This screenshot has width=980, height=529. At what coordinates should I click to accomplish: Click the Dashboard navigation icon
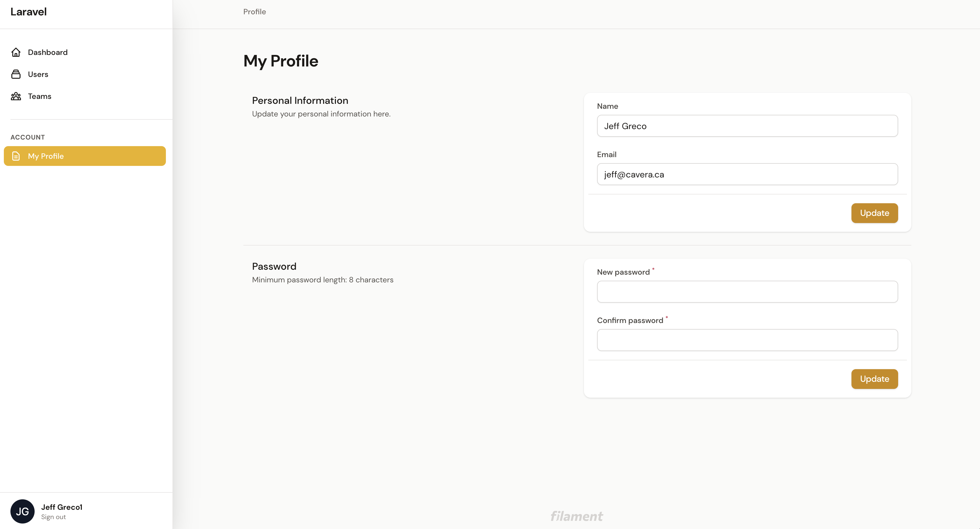tap(16, 51)
